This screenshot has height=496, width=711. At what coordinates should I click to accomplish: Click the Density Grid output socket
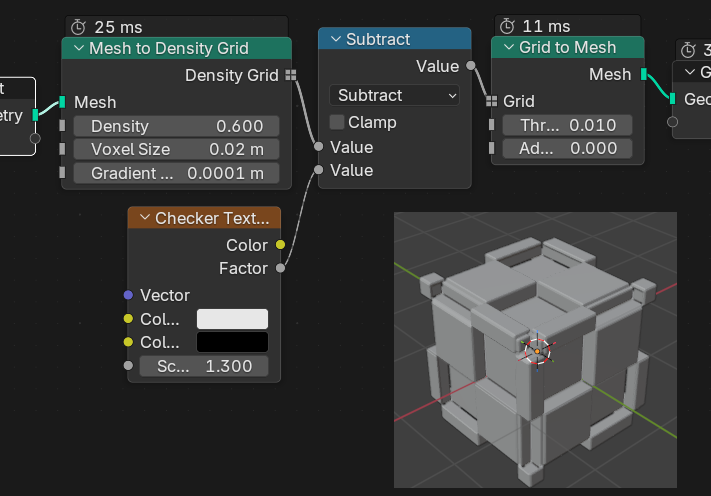click(290, 75)
